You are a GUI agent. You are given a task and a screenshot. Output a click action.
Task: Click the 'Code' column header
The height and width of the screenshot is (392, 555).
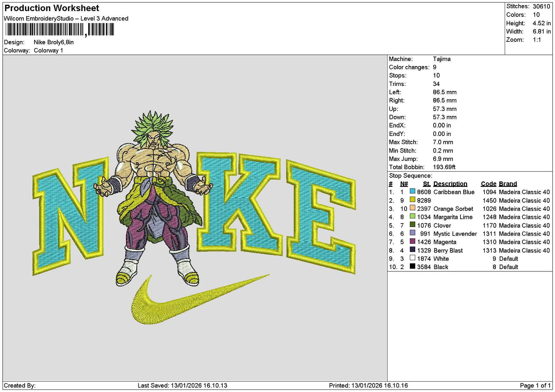(489, 184)
